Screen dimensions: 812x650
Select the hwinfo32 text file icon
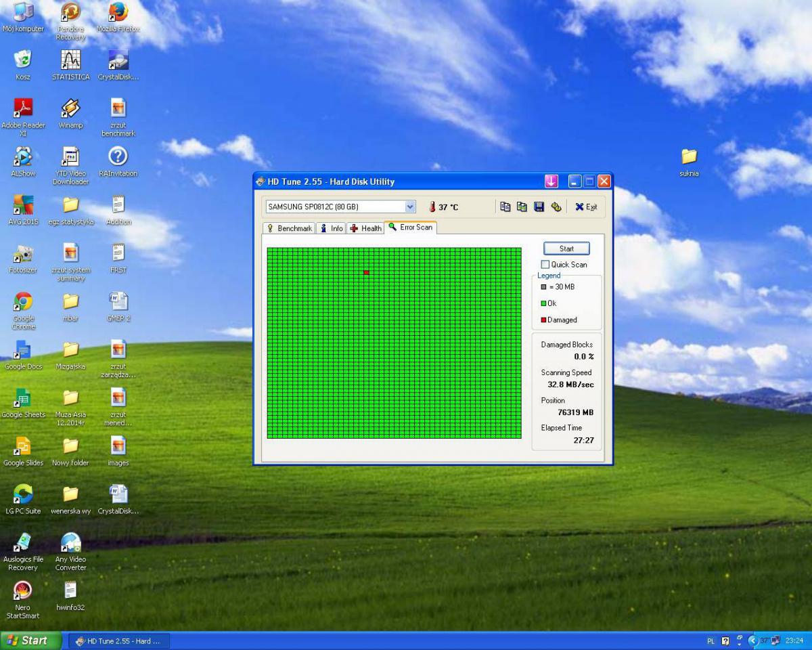tap(70, 594)
